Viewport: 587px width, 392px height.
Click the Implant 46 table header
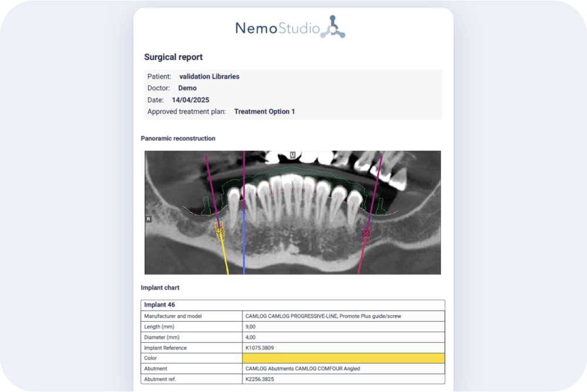(293, 305)
